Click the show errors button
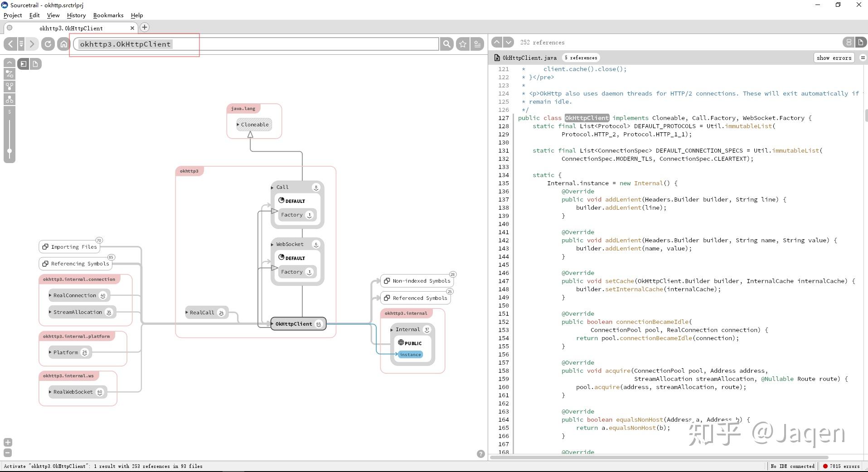Viewport: 868px width, 472px height. click(x=834, y=58)
